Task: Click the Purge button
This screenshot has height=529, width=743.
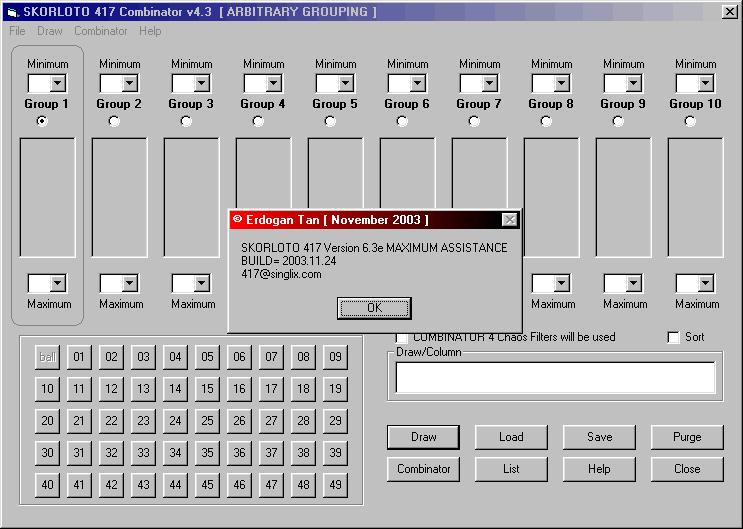Action: tap(687, 437)
